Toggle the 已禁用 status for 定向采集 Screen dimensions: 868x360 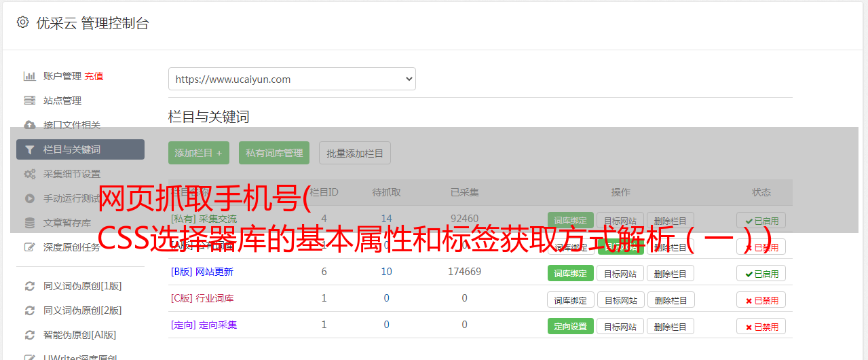(761, 326)
